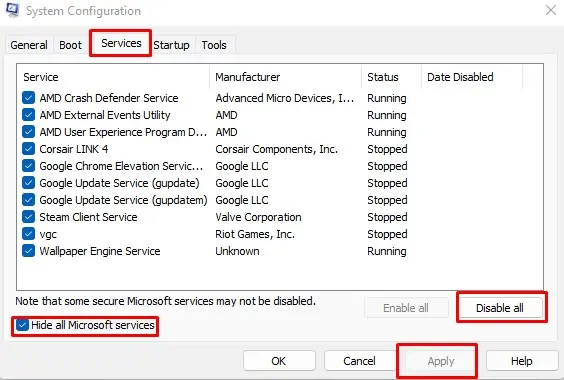The width and height of the screenshot is (564, 380).
Task: Select the Wallpaper Engine Service entry
Action: [100, 251]
